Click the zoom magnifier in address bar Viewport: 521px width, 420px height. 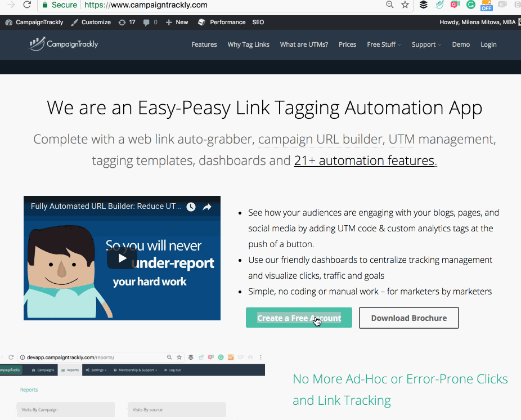click(389, 5)
